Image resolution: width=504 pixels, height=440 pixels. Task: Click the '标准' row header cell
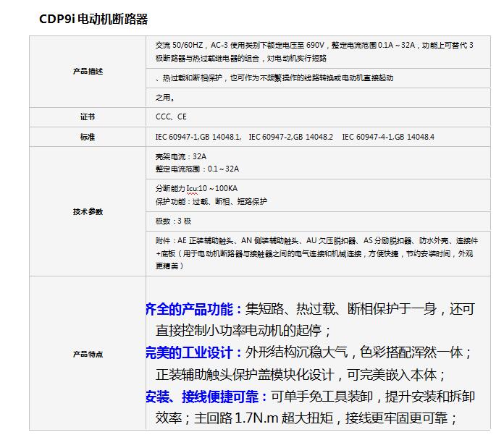(x=88, y=137)
